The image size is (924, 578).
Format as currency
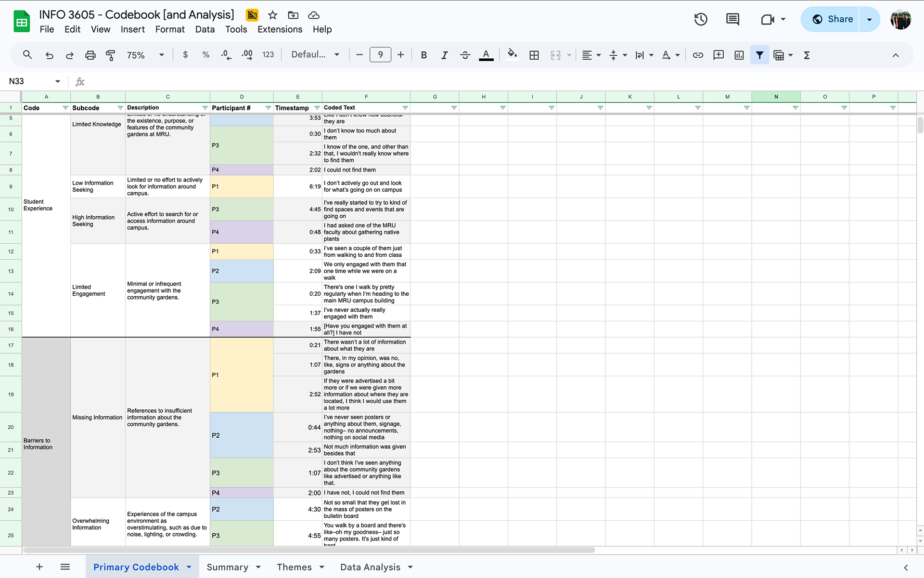click(x=185, y=55)
